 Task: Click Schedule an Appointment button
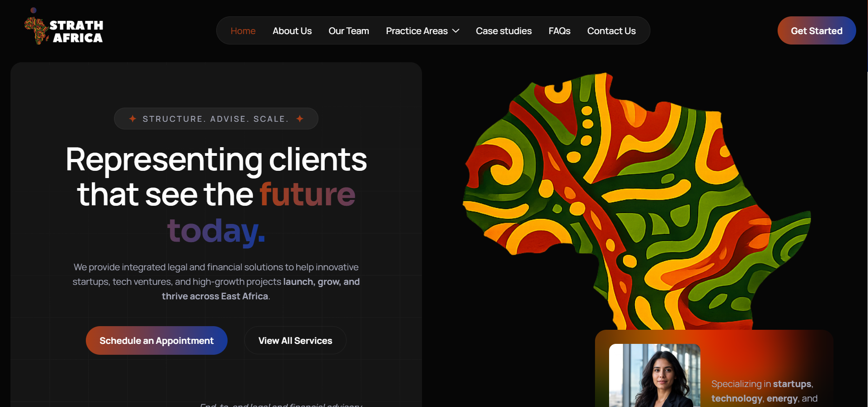[x=157, y=340]
